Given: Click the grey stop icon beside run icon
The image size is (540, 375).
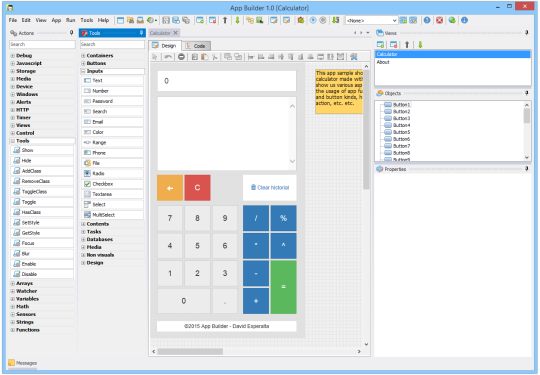Looking at the screenshot, I should point(323,20).
